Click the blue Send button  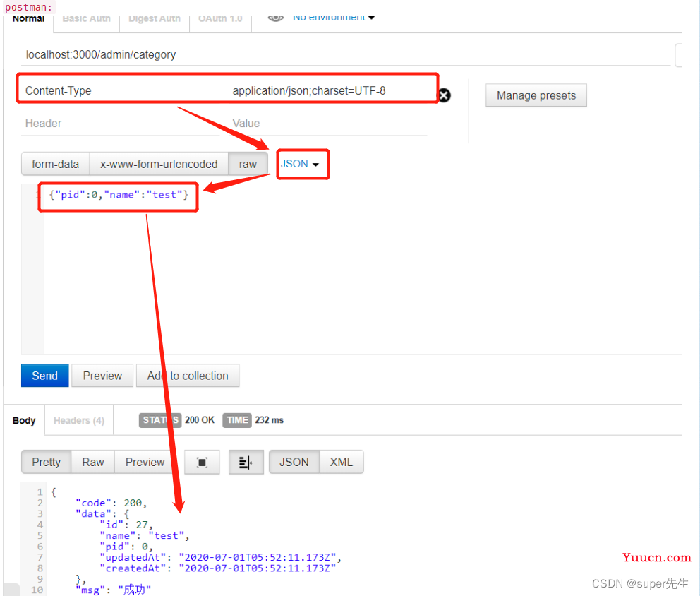point(44,376)
